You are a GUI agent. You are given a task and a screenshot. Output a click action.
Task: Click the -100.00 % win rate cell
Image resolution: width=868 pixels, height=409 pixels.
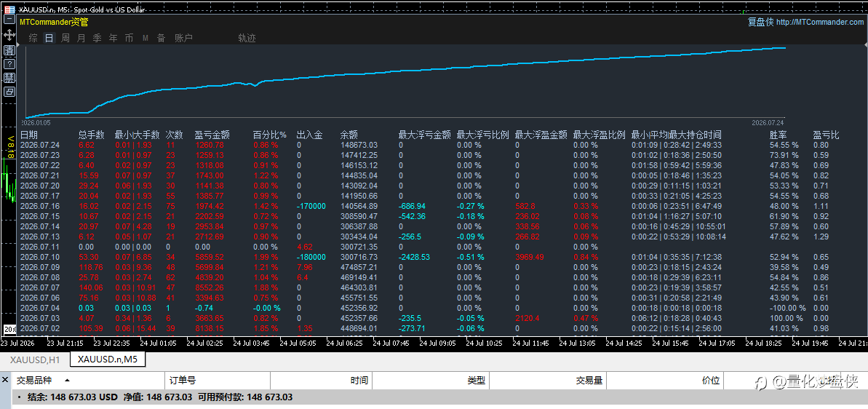787,308
